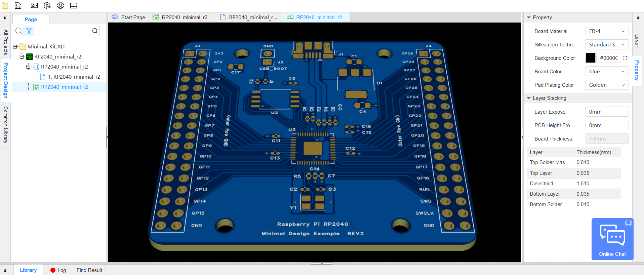Pin the right panel using pushpin icon
The width and height of the screenshot is (644, 275).
coord(638,18)
